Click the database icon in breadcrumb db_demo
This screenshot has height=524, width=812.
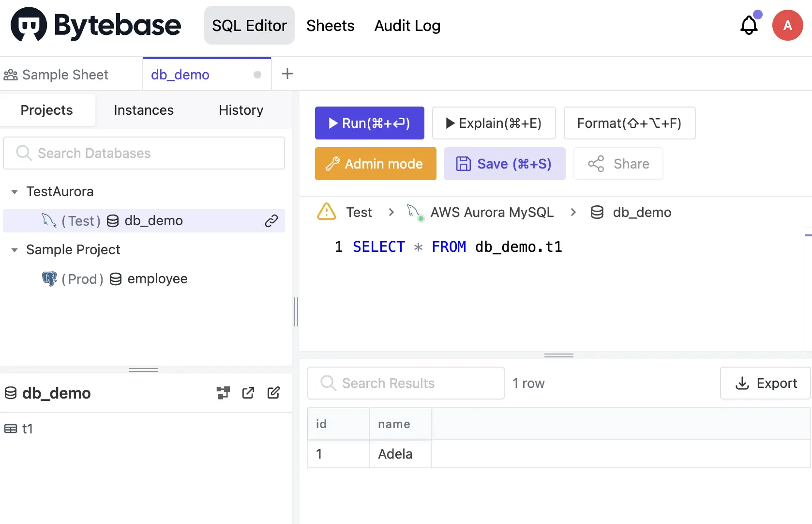pyautogui.click(x=597, y=212)
